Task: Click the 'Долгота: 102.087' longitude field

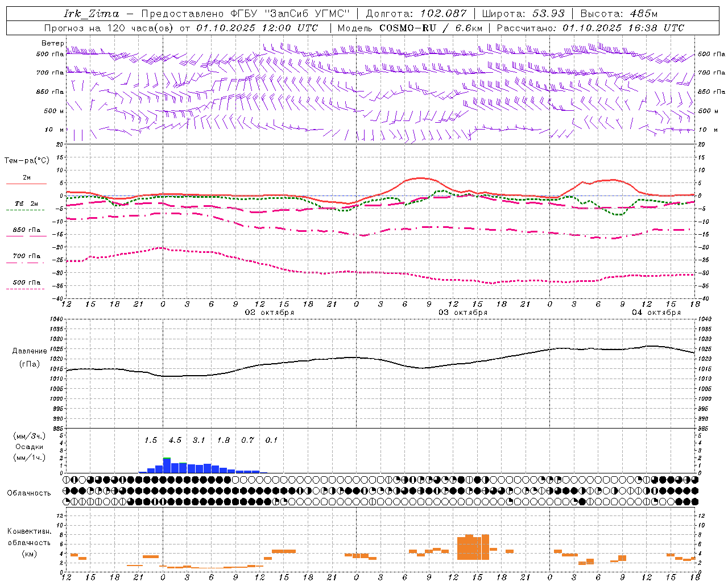Action: point(416,14)
